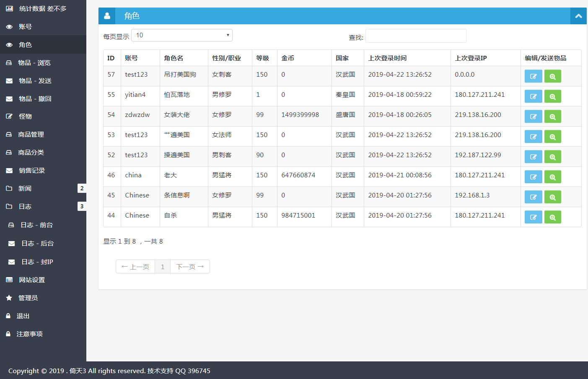Click the user icon in panel header
The image size is (588, 379).
coord(107,16)
